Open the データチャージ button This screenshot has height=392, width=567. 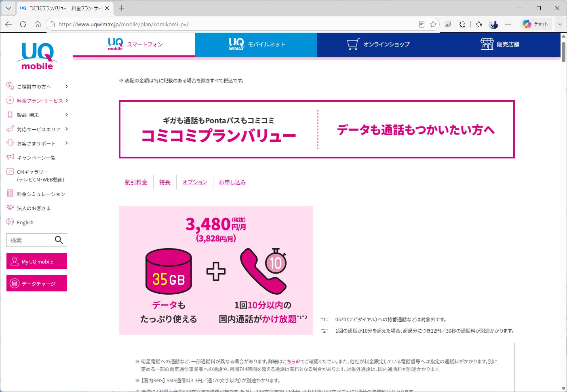tap(37, 283)
